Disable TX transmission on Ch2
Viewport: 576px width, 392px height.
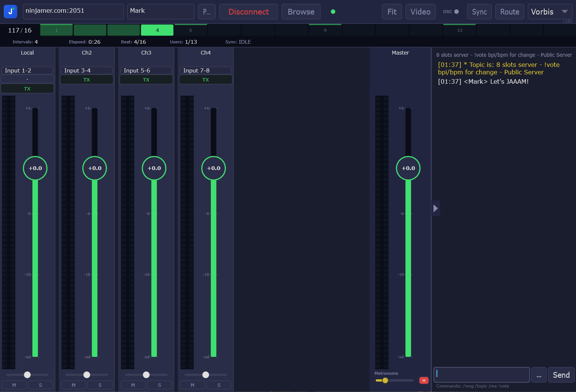point(87,79)
